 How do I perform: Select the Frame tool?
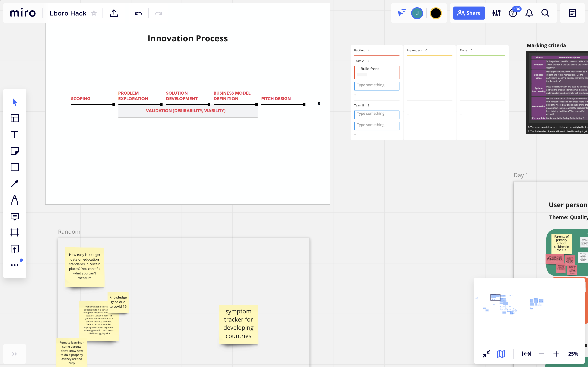14,232
